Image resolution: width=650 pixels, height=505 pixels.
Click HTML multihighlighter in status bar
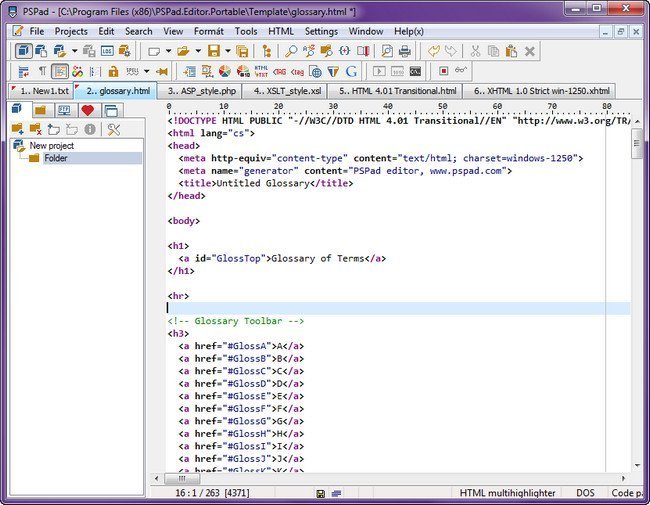507,493
